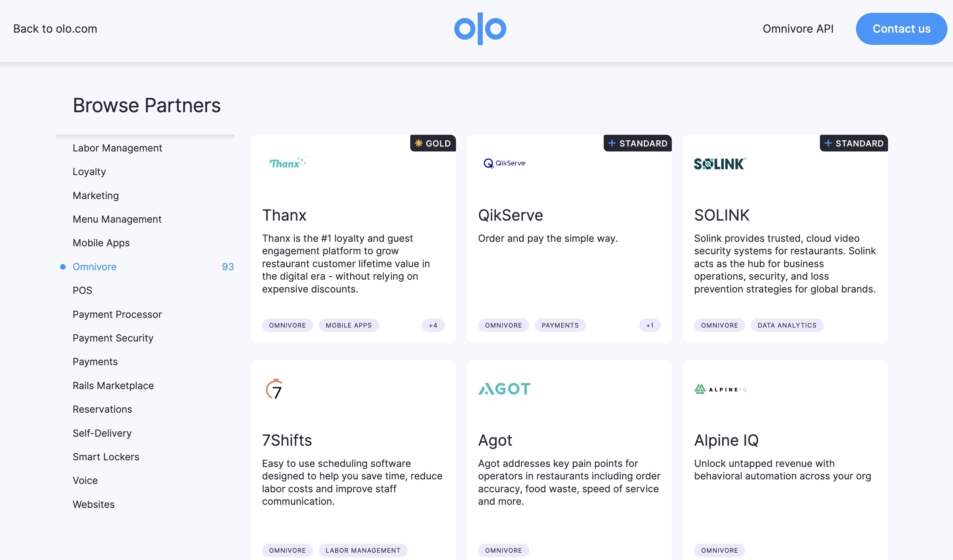Click the SOLINK logo icon

720,163
